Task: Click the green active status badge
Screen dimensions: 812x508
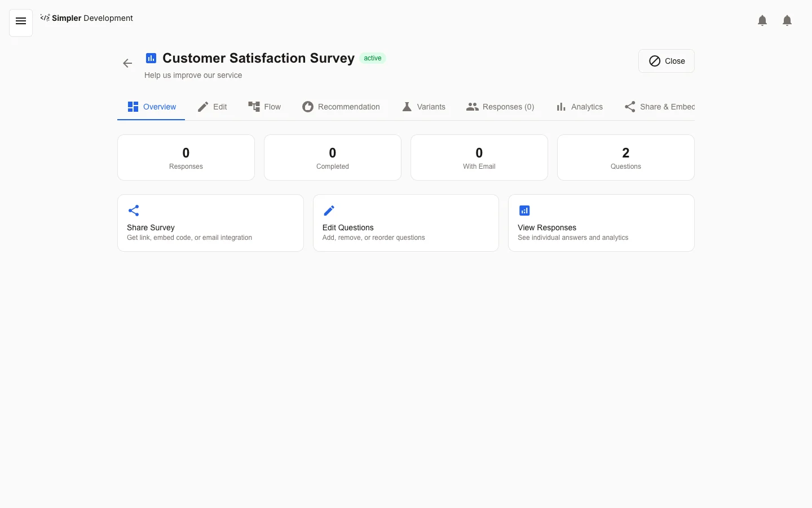Action: click(373, 58)
